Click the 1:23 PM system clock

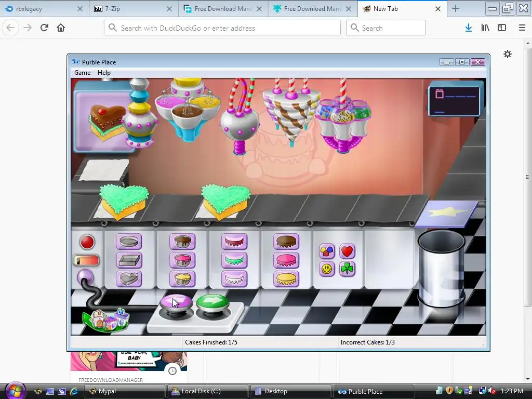pos(512,391)
